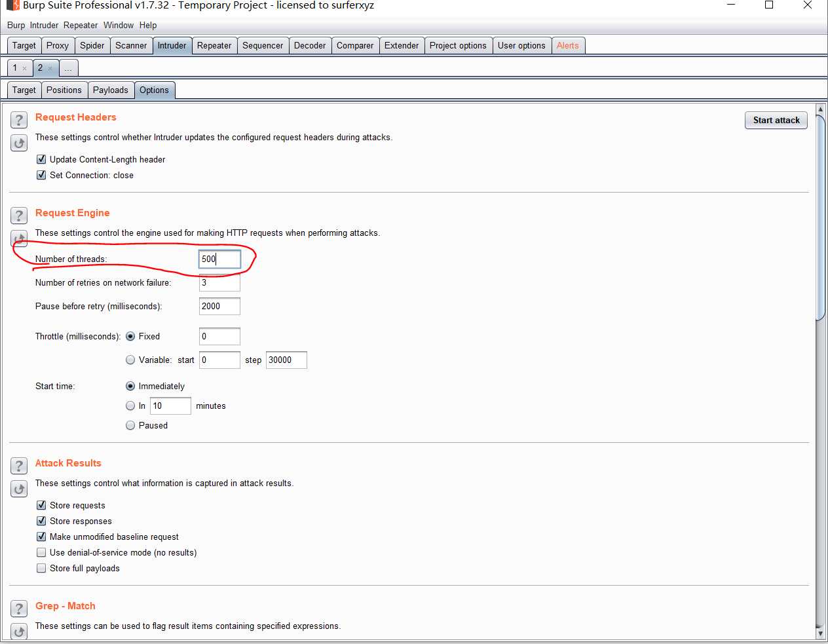Focus the Pause before retry field
Viewport: 828px width, 644px height.
[219, 306]
